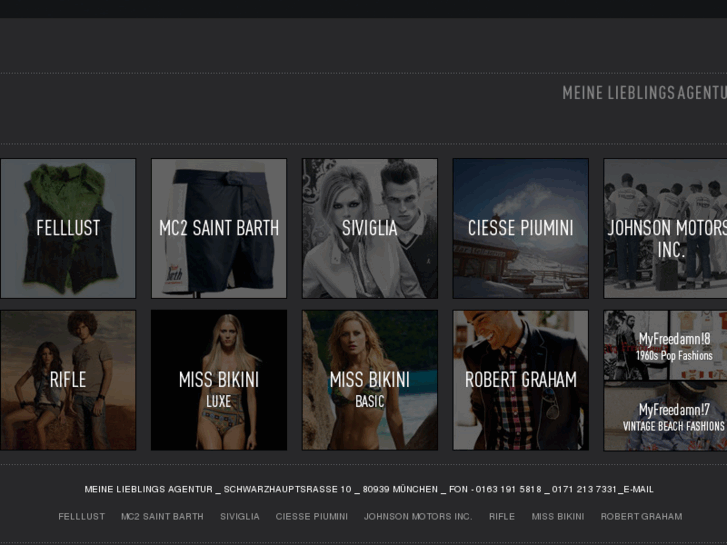
Task: Follow the MISS BIKINI footer link
Action: [x=558, y=516]
